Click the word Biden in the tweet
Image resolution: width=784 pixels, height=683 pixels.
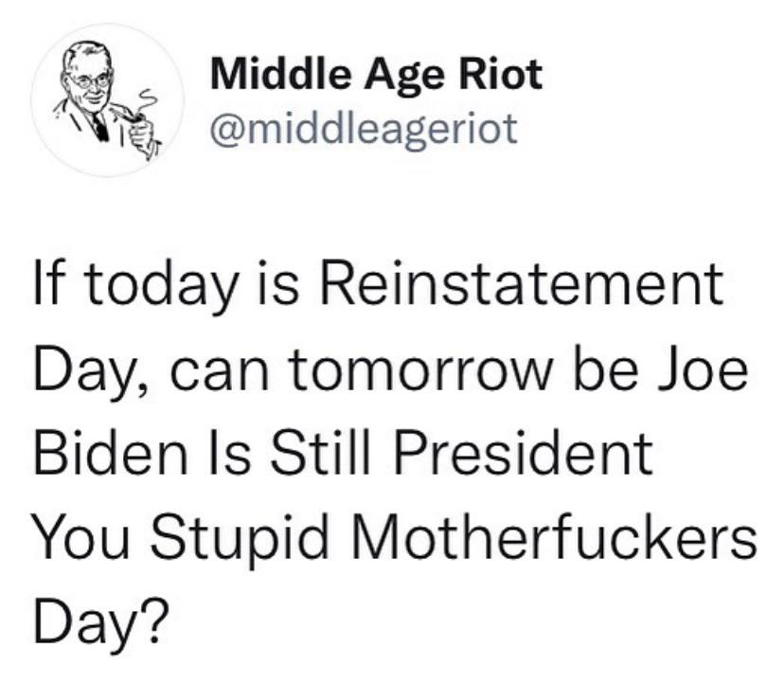(x=111, y=454)
